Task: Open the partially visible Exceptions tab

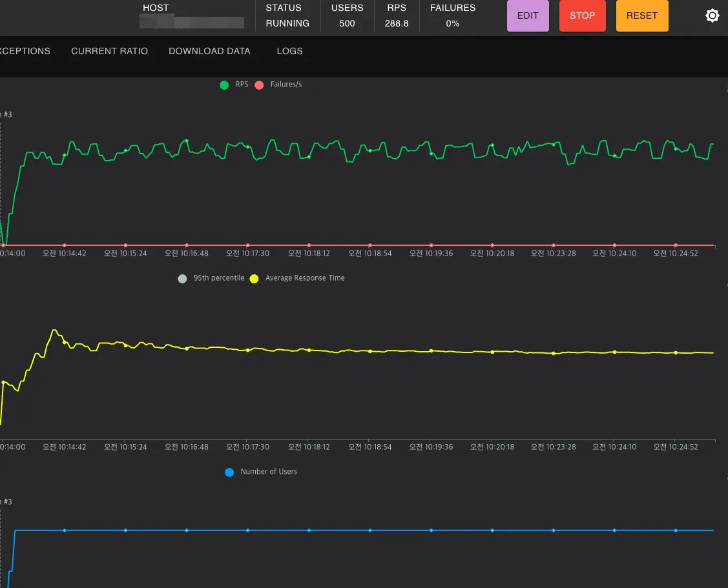Action: [25, 51]
